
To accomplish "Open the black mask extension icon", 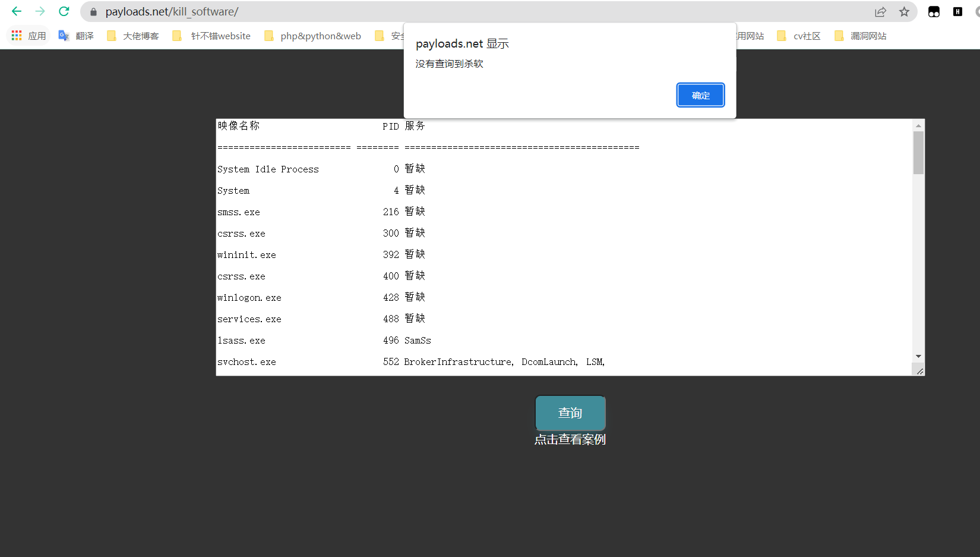I will tap(934, 12).
